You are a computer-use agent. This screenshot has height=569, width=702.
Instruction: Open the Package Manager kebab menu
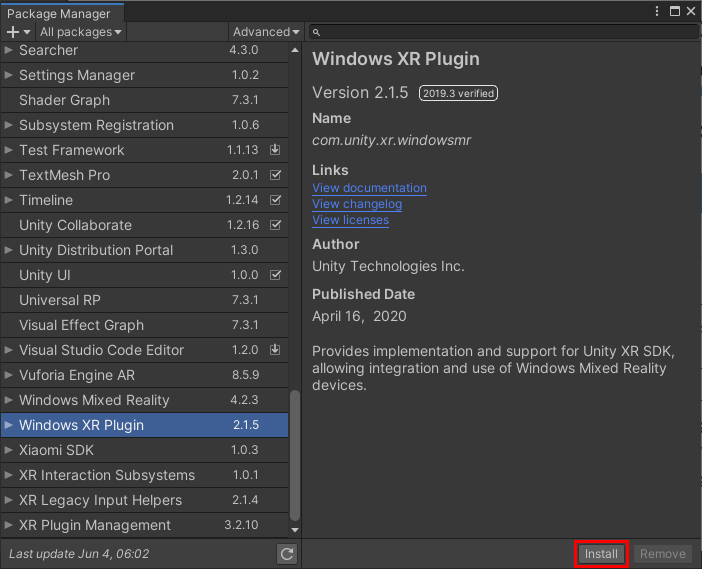[656, 11]
